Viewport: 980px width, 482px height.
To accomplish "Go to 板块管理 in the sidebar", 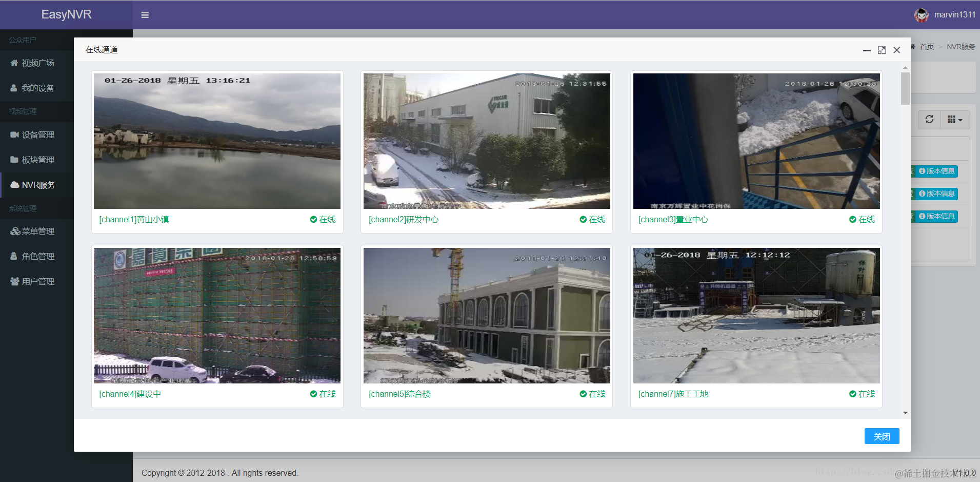I will point(37,160).
